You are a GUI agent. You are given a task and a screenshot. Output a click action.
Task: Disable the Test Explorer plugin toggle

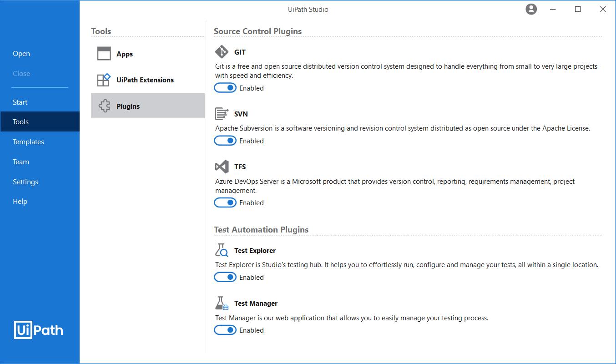[225, 277]
